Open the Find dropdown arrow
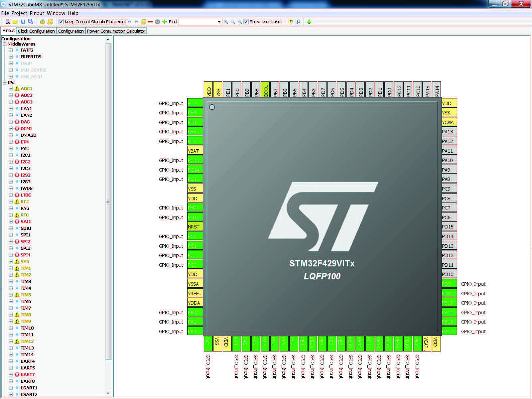The height and width of the screenshot is (399, 532). pos(219,22)
